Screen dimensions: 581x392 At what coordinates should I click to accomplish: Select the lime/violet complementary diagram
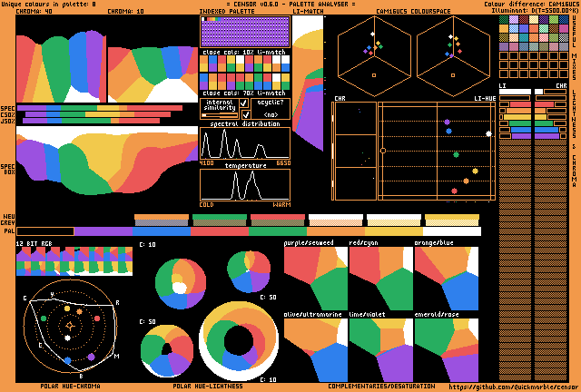tap(380, 349)
